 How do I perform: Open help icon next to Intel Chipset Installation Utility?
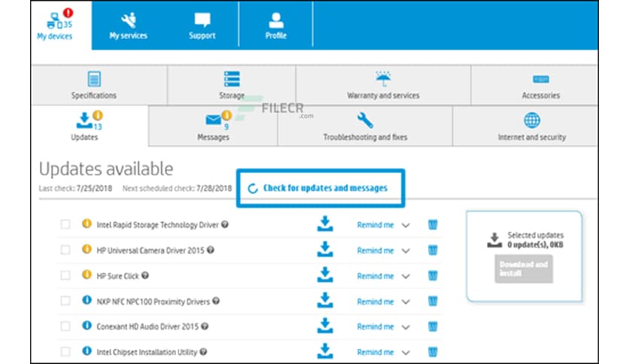(x=203, y=351)
